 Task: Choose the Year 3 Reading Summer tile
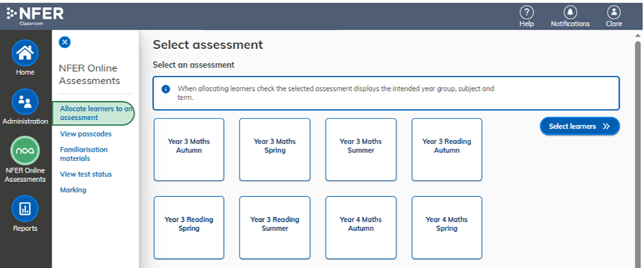(x=275, y=228)
